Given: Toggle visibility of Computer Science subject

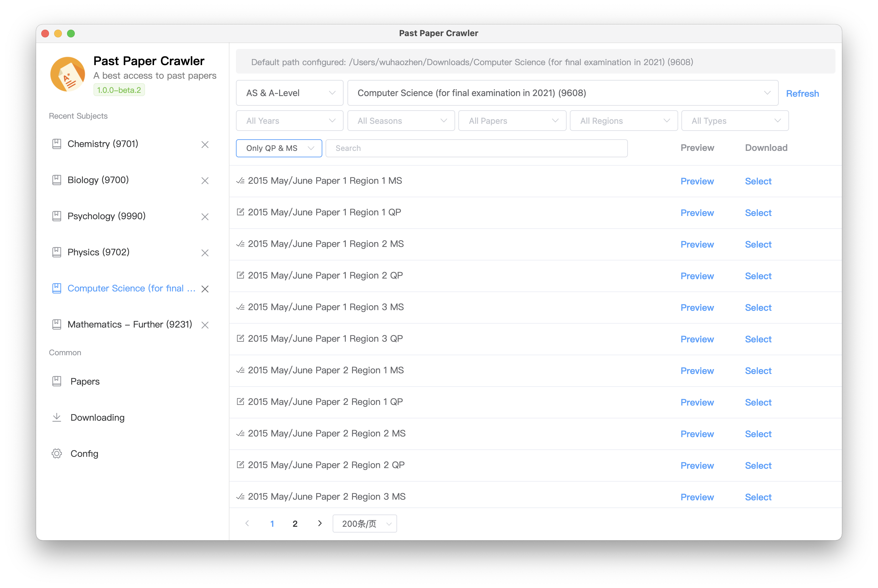Looking at the screenshot, I should point(206,289).
